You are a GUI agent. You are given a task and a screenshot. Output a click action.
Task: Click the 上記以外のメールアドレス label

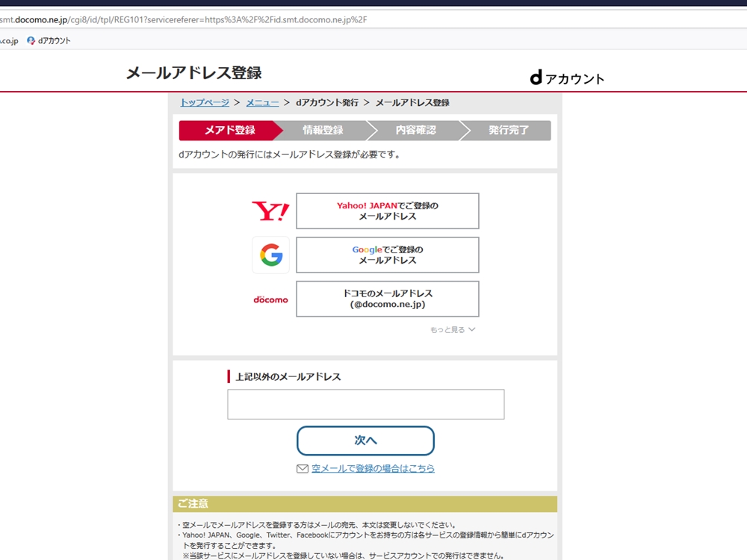point(288,376)
